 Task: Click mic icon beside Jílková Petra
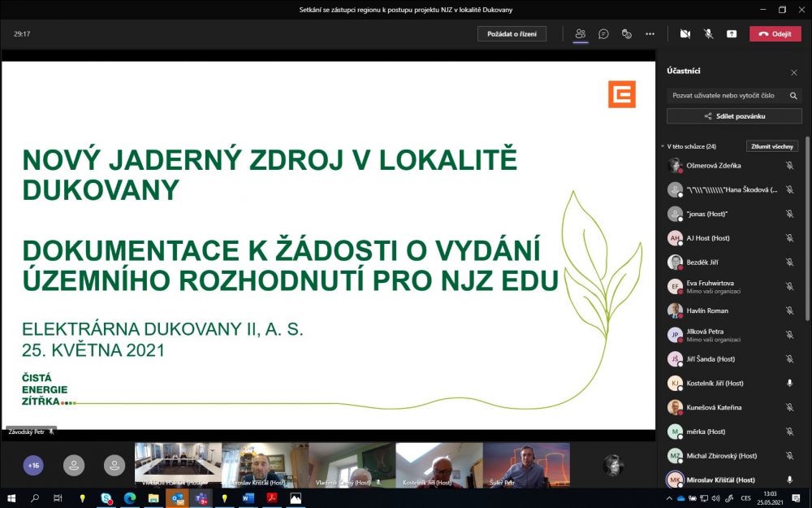pyautogui.click(x=790, y=335)
